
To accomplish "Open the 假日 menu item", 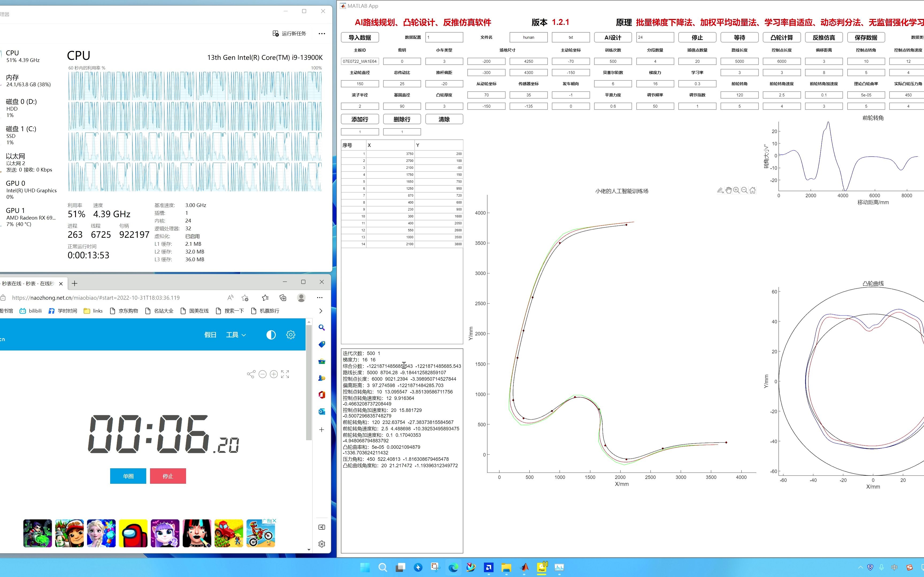I will (210, 335).
